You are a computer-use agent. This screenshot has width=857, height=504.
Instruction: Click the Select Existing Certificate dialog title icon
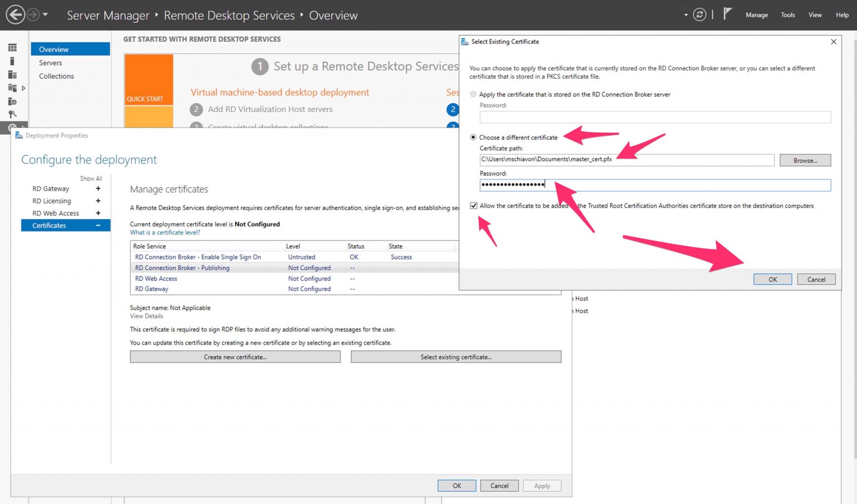point(465,42)
